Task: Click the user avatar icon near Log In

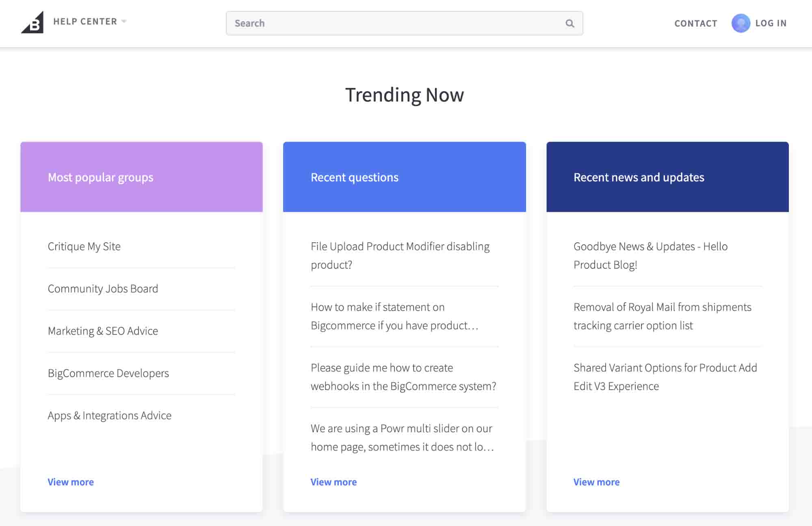Action: tap(741, 23)
